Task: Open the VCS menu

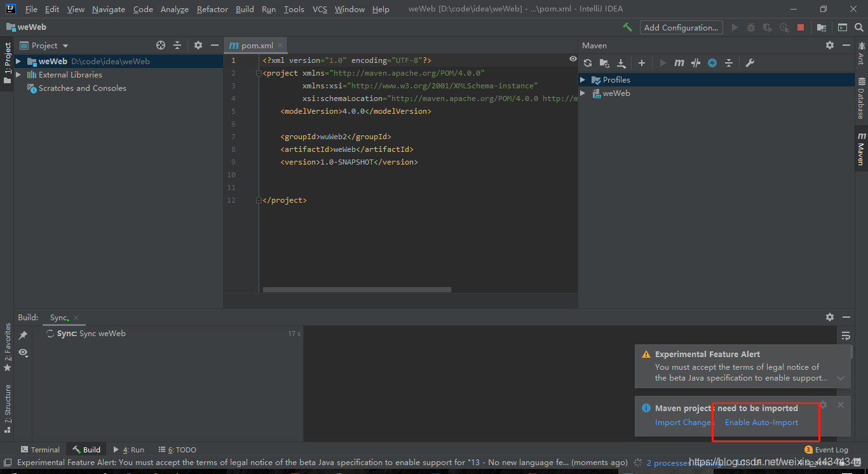Action: (320, 10)
